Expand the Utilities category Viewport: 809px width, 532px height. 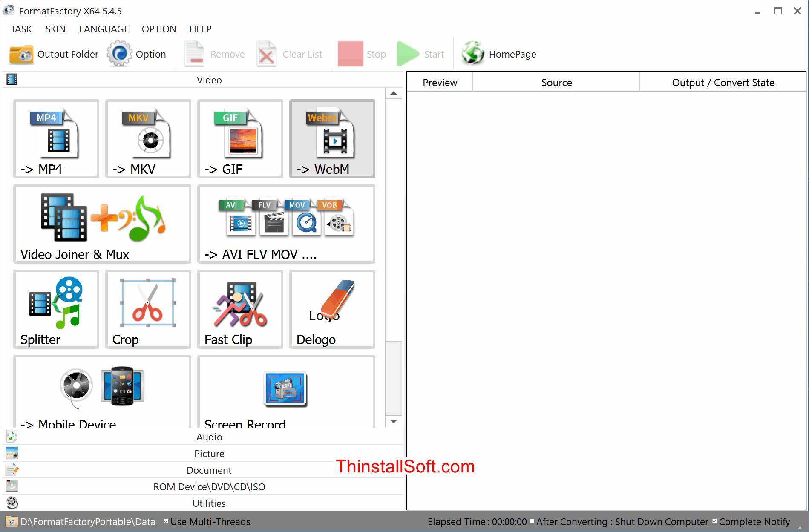point(203,503)
